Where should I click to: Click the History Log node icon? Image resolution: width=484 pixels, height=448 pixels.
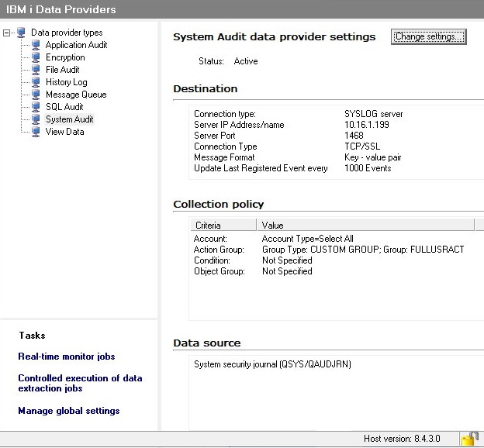pyautogui.click(x=36, y=82)
